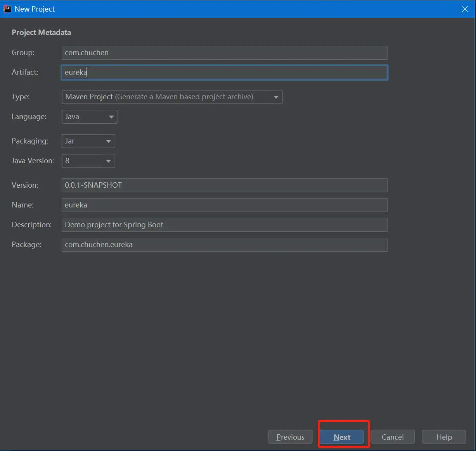
Task: Expand the Language combo box showing Java
Action: click(x=90, y=117)
